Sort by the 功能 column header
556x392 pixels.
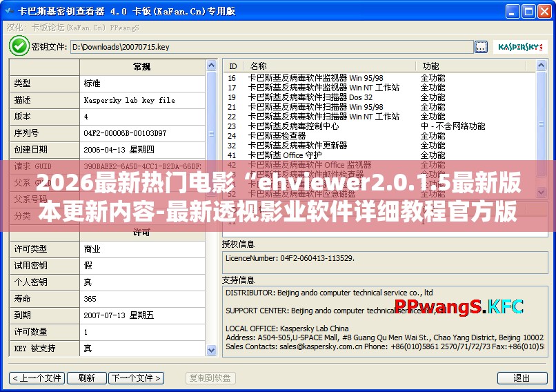point(471,66)
